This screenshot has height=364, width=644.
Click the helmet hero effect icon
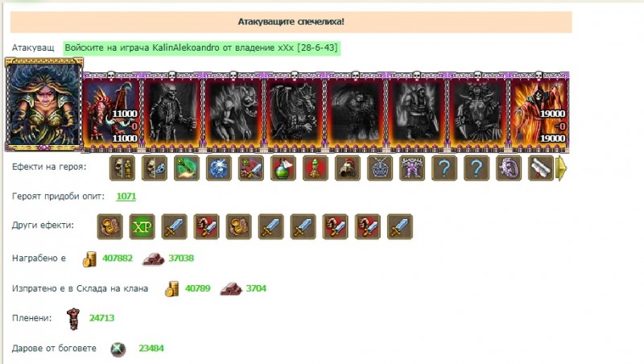[348, 168]
